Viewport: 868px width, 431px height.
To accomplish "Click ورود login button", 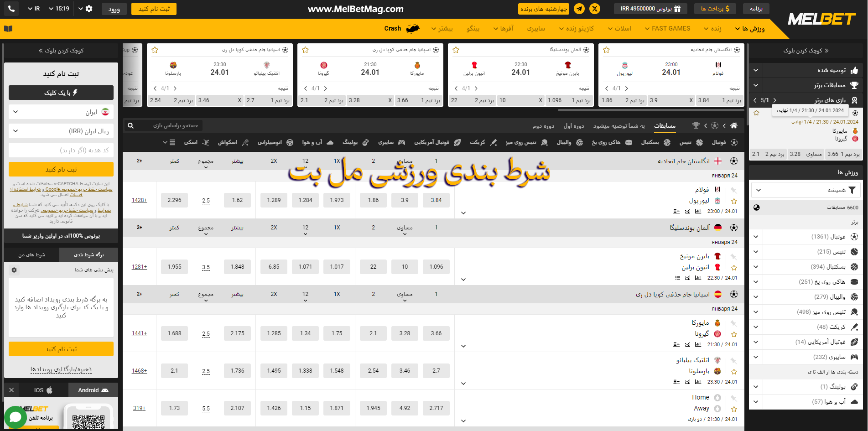I will click(x=114, y=9).
